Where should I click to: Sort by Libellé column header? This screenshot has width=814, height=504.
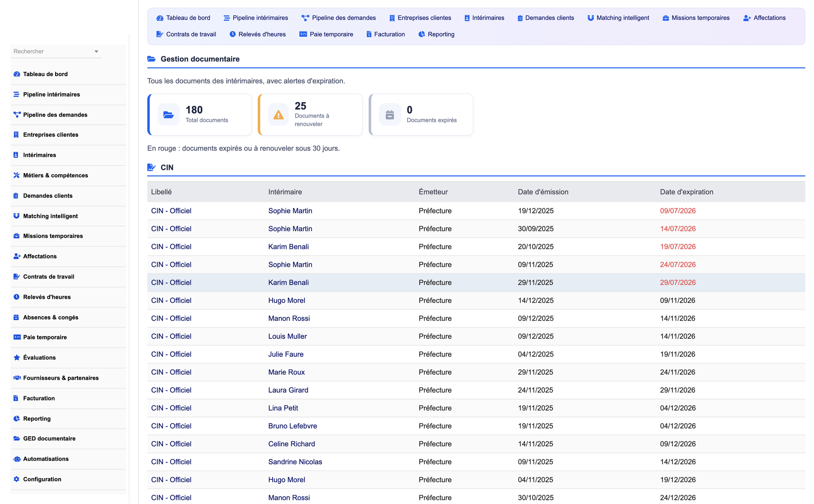[161, 192]
